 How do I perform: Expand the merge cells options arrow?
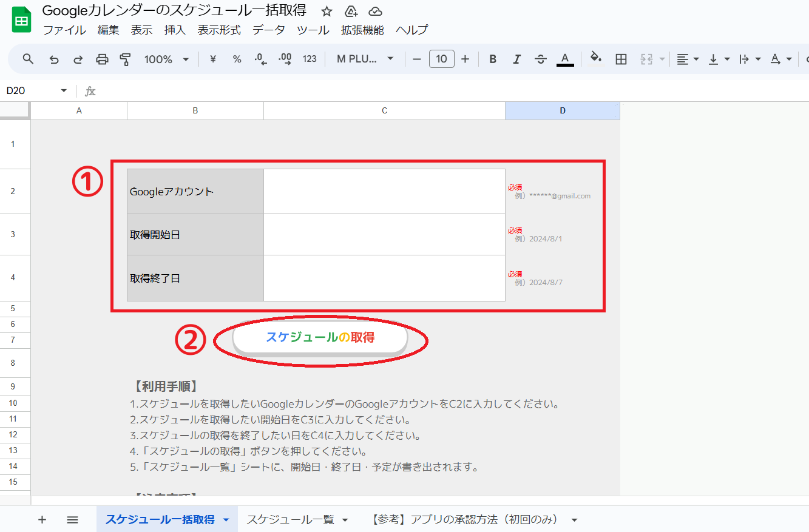coord(662,59)
